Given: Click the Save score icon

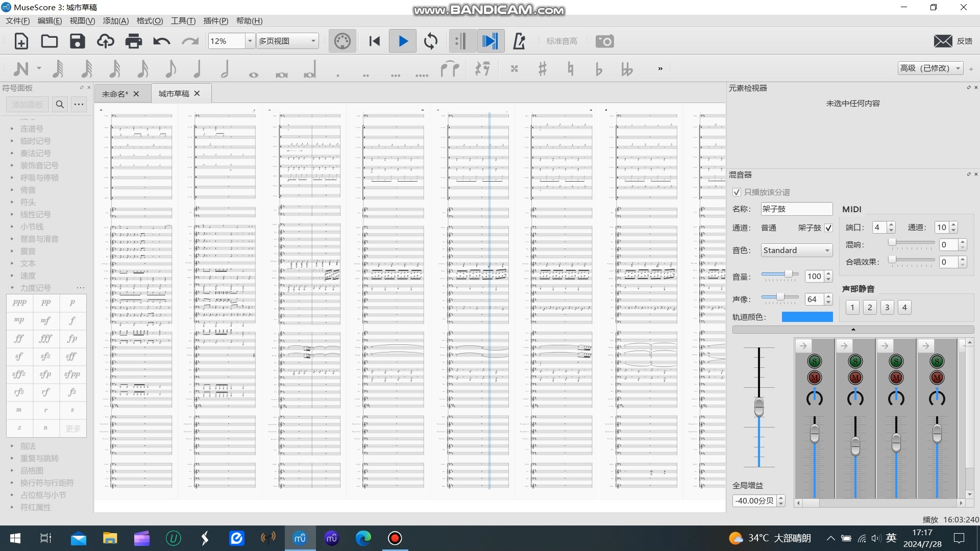Looking at the screenshot, I should pos(77,41).
